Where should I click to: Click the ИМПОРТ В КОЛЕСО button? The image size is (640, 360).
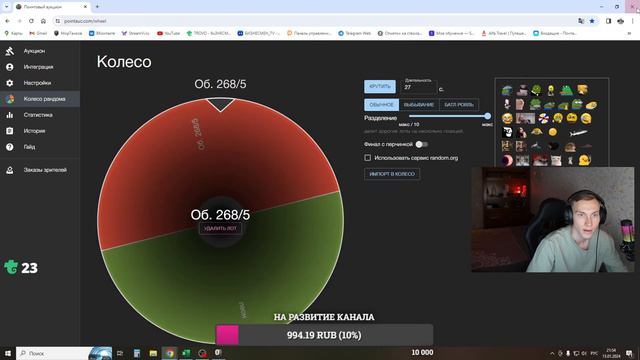click(x=392, y=174)
